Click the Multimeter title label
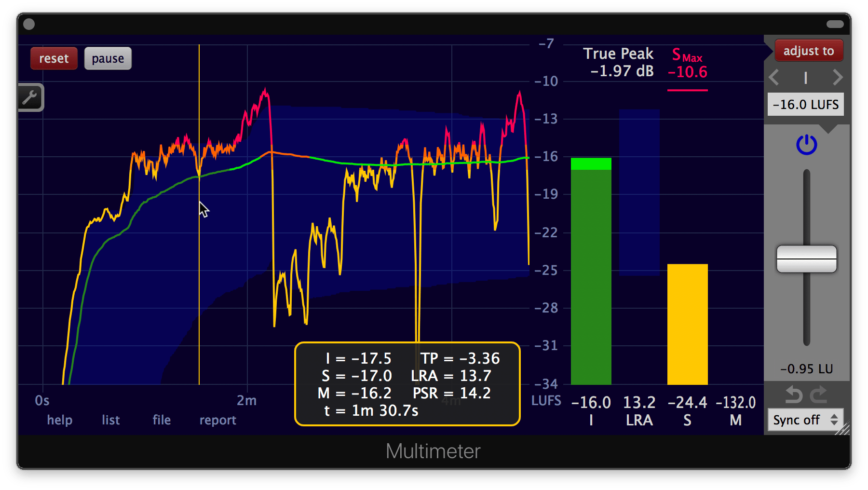The width and height of the screenshot is (868, 490). click(433, 451)
